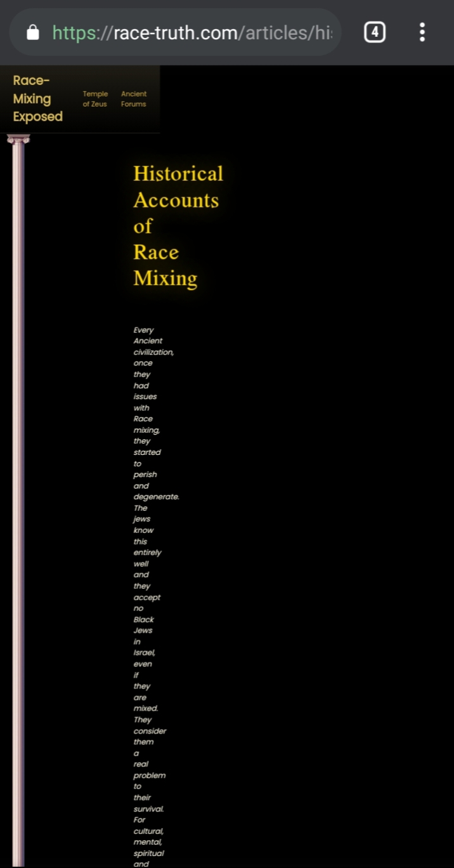Go to the Ancient Forums nav link

(x=134, y=99)
